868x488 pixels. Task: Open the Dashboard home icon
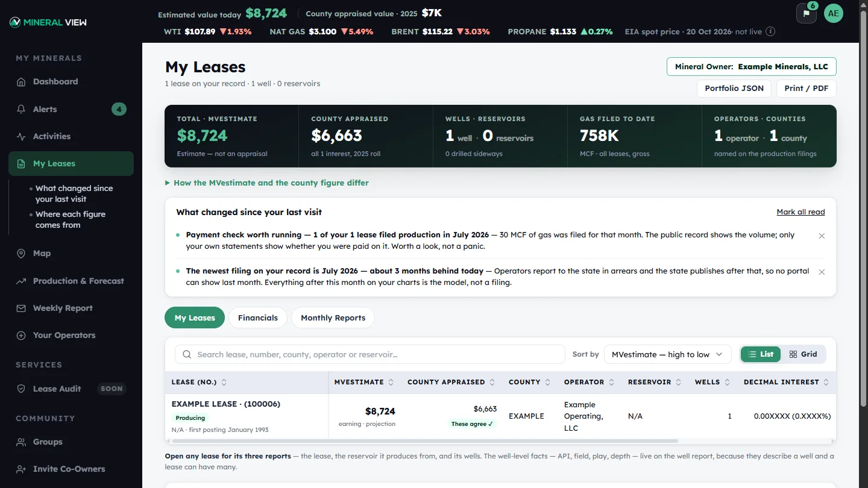[21, 82]
